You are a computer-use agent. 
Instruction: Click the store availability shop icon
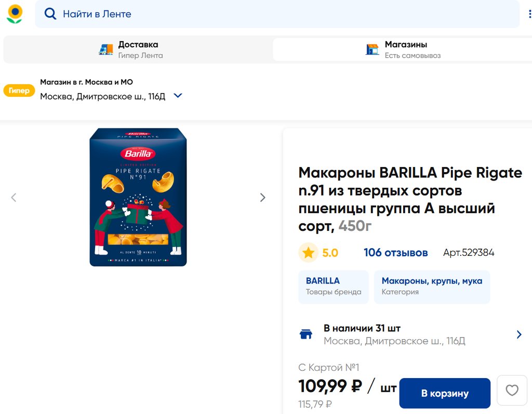[x=307, y=334]
